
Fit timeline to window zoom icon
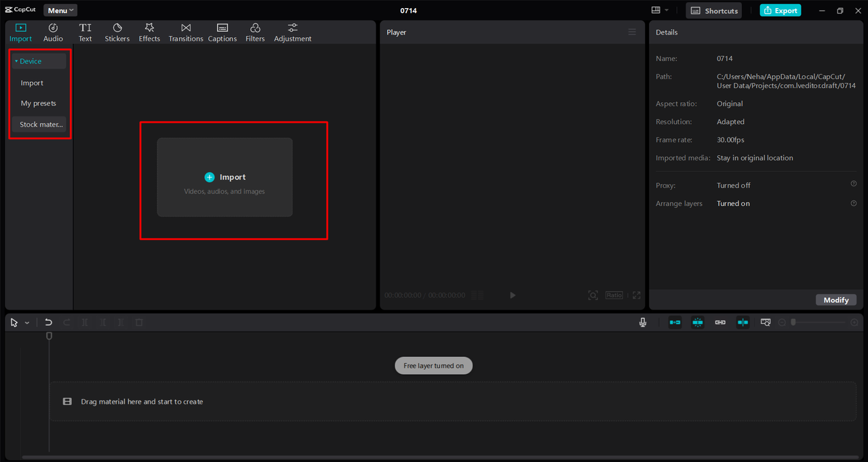pyautogui.click(x=766, y=322)
